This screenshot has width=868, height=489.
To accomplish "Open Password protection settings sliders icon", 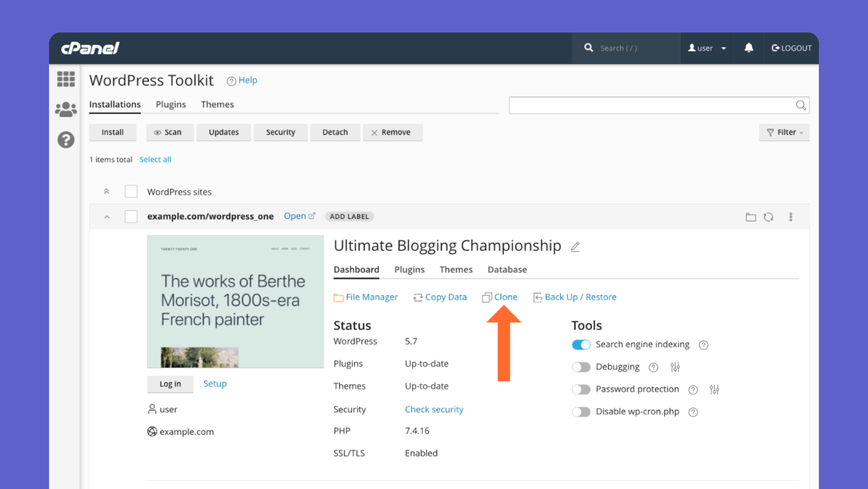I will [x=714, y=389].
